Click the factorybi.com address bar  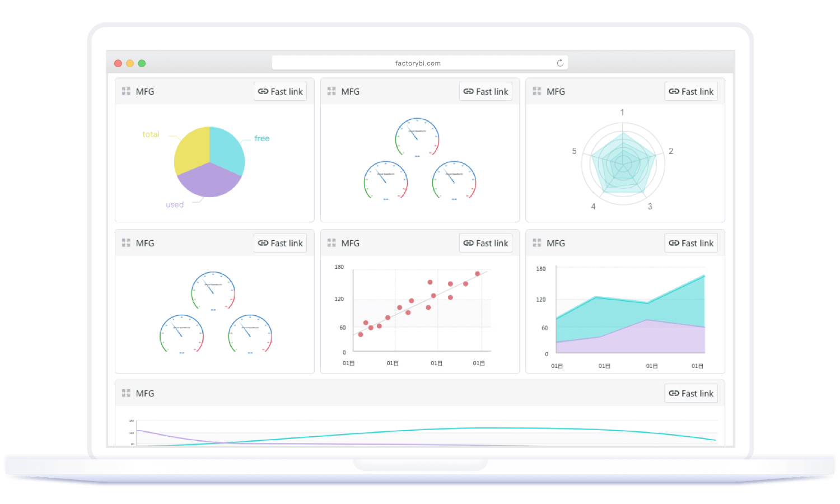(x=420, y=63)
